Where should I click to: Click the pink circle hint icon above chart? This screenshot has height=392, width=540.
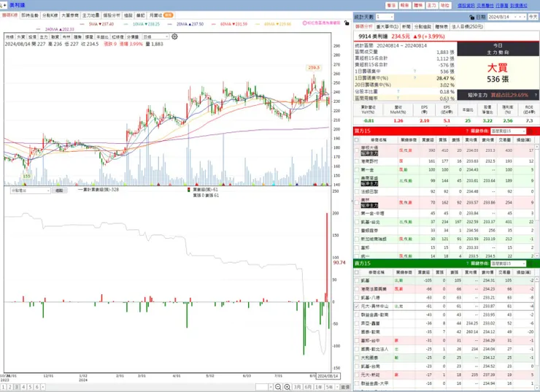point(304,23)
